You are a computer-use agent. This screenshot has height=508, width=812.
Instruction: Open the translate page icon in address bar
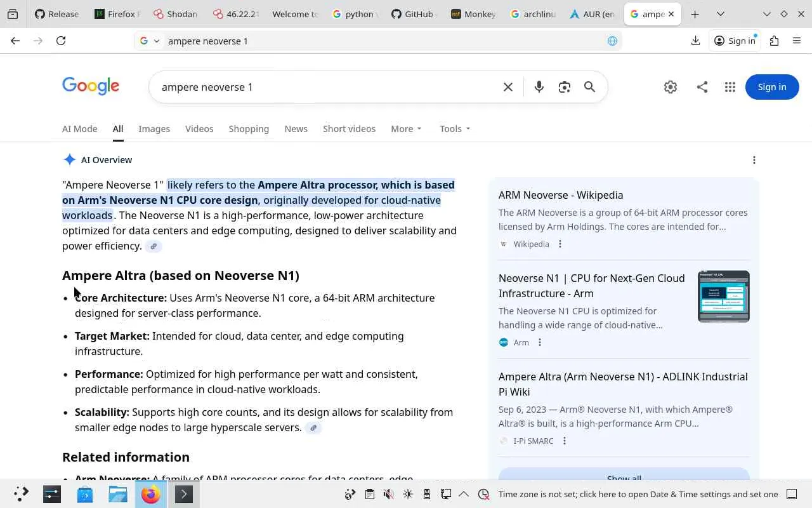point(612,41)
